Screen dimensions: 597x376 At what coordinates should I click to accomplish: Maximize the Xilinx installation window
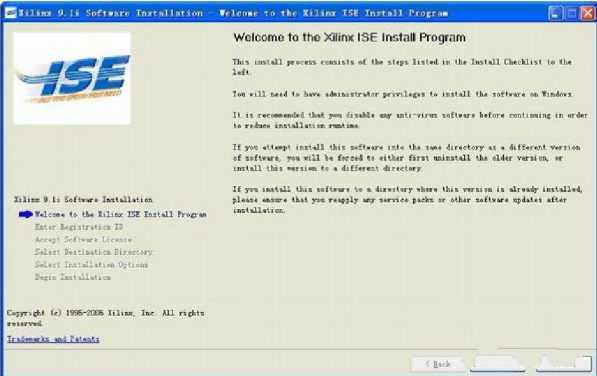(x=572, y=13)
